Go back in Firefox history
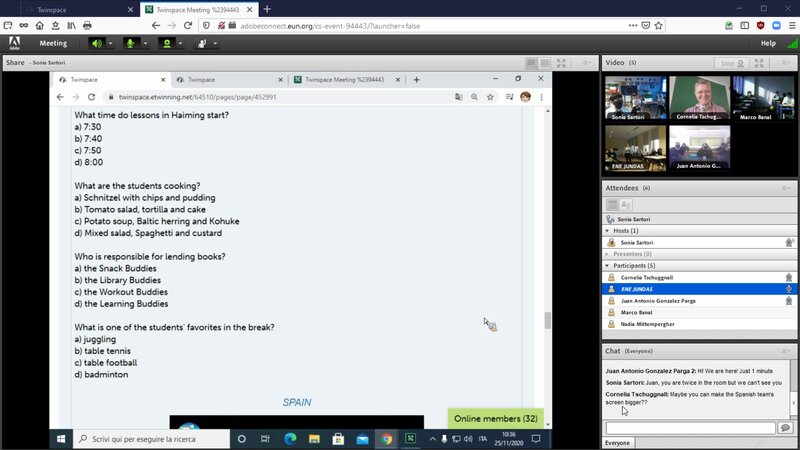This screenshot has height=450, width=800. click(156, 26)
